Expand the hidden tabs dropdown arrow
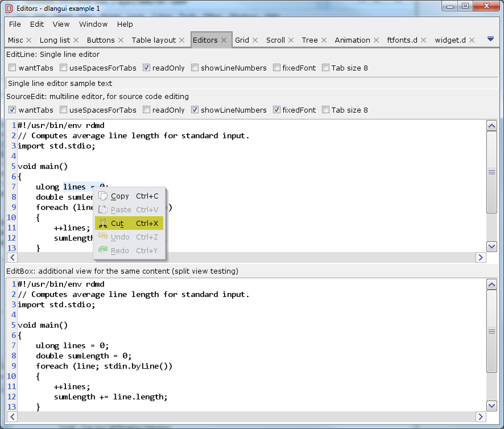 (x=490, y=40)
